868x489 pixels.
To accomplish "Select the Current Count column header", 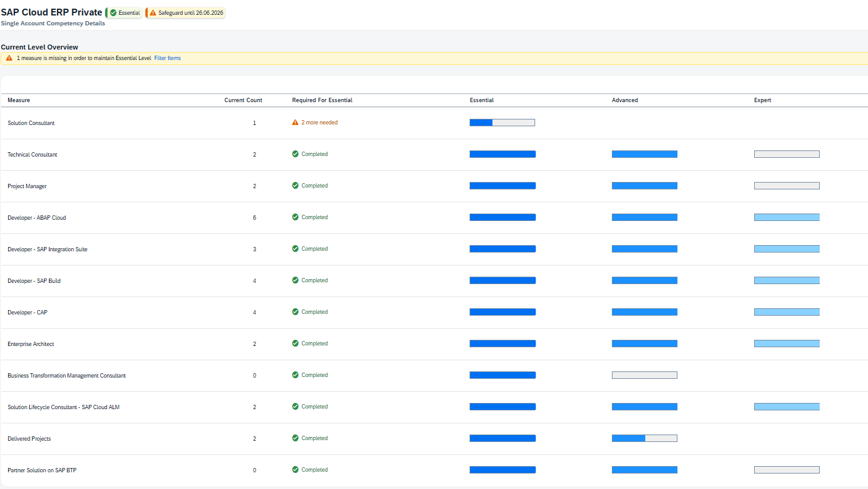I will click(243, 100).
